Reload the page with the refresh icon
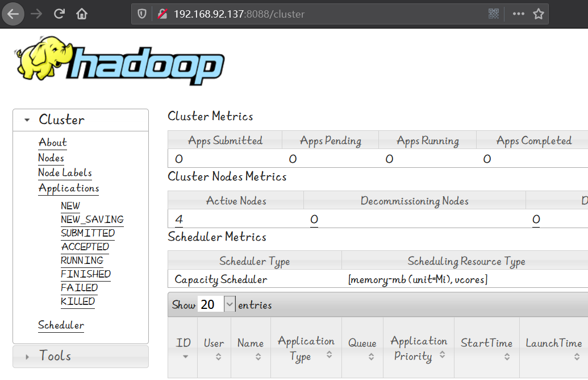Image resolution: width=588 pixels, height=380 pixels. [59, 14]
